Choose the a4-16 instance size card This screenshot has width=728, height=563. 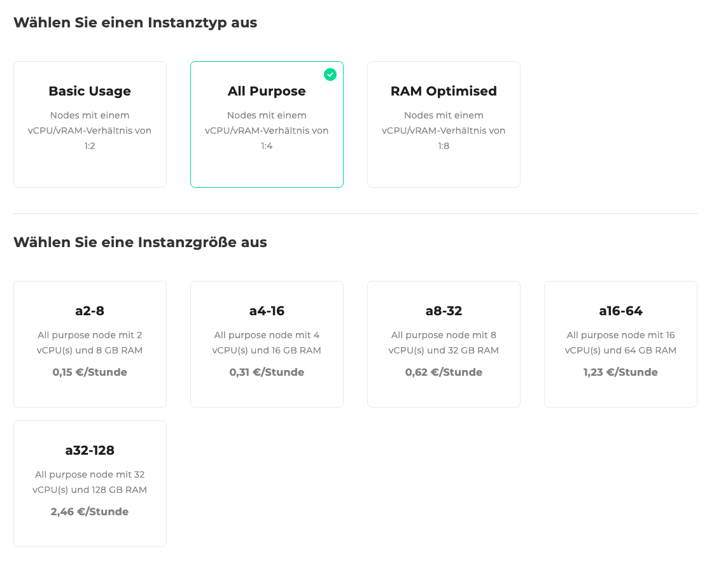point(267,311)
